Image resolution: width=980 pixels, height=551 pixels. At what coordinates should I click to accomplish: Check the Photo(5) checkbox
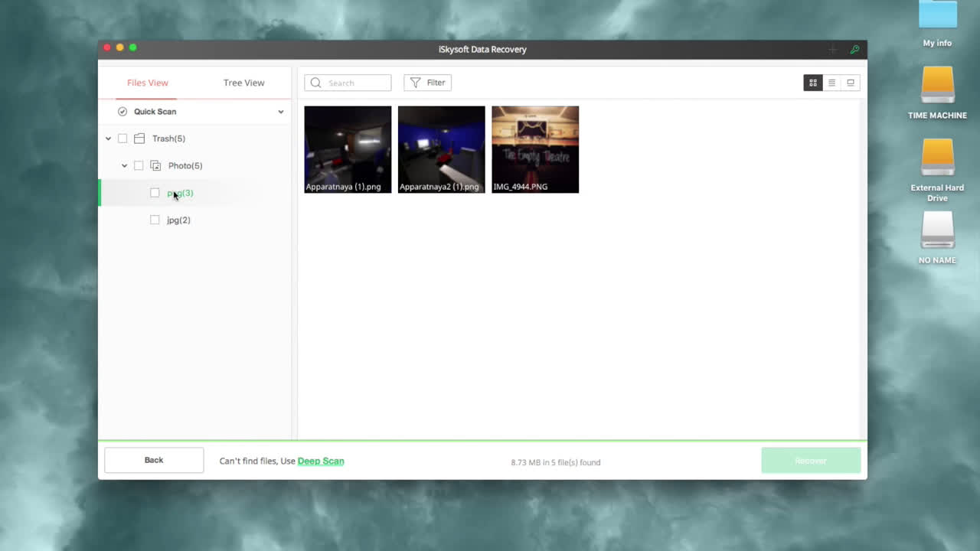(x=139, y=165)
